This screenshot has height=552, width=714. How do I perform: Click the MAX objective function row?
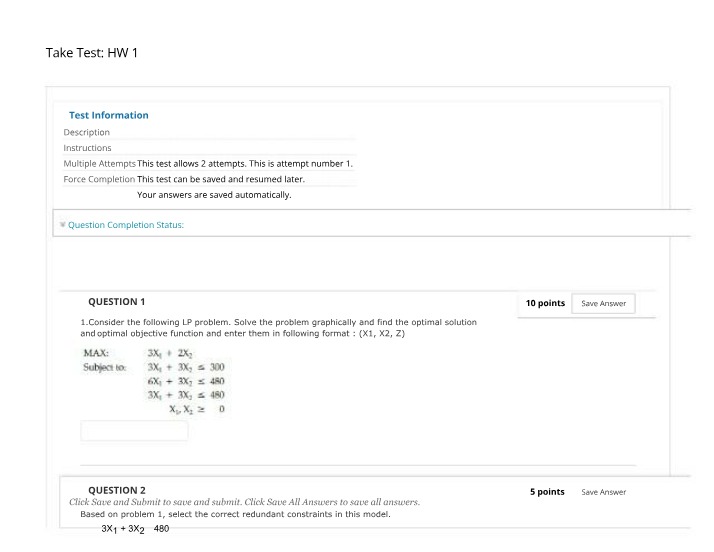[x=138, y=353]
